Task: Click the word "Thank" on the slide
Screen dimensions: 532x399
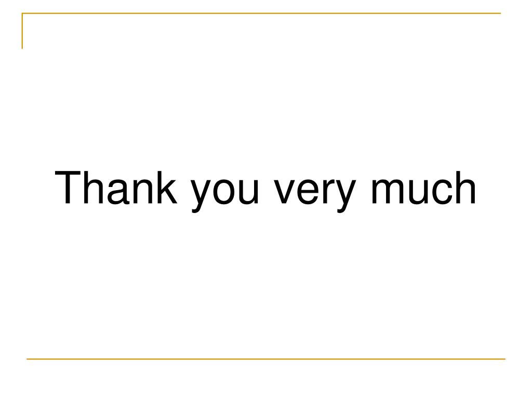Action: (x=116, y=187)
